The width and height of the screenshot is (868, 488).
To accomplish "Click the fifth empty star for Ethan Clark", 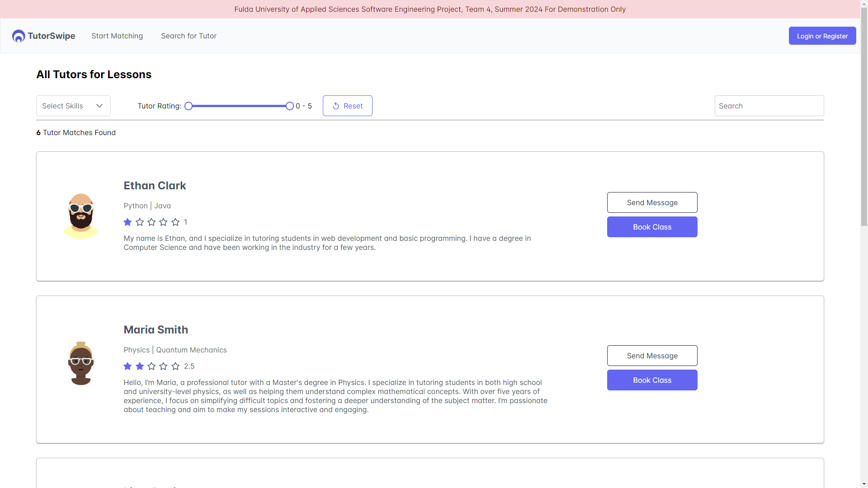I will pos(175,222).
